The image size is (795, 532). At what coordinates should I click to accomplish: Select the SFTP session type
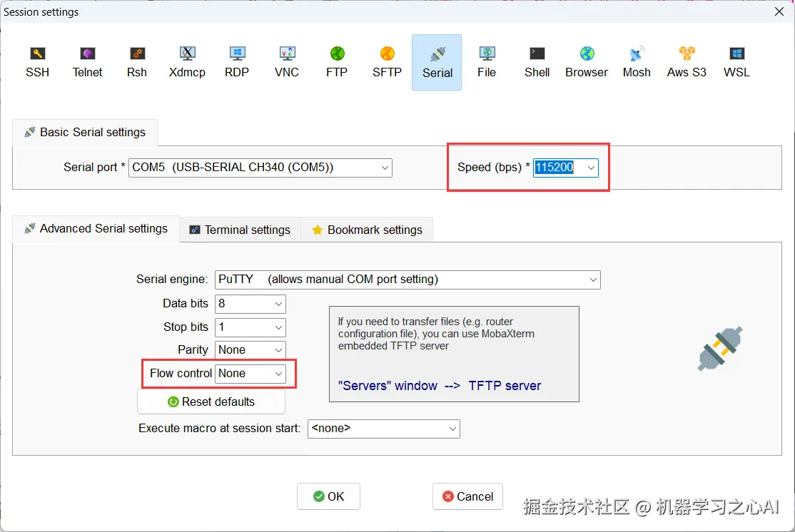point(387,62)
